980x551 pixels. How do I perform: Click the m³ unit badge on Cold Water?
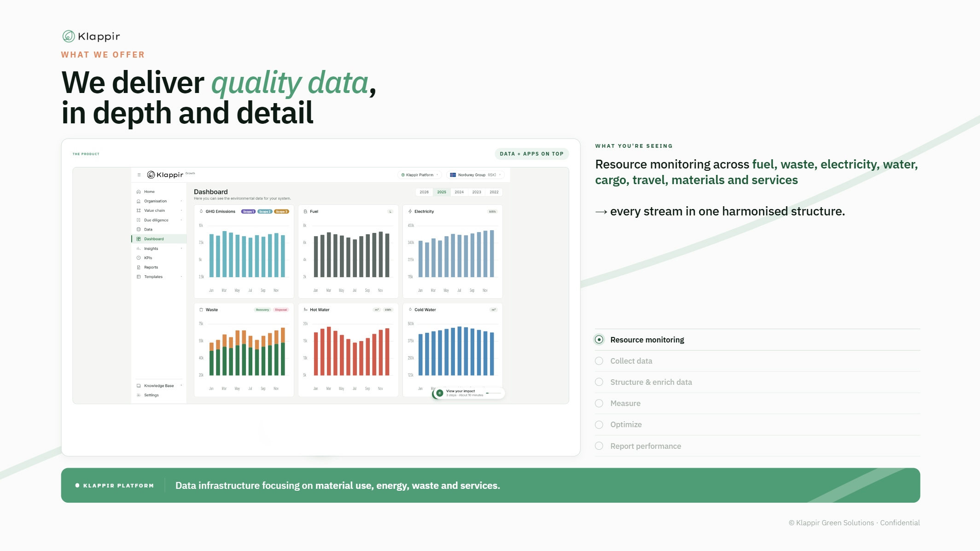point(494,310)
